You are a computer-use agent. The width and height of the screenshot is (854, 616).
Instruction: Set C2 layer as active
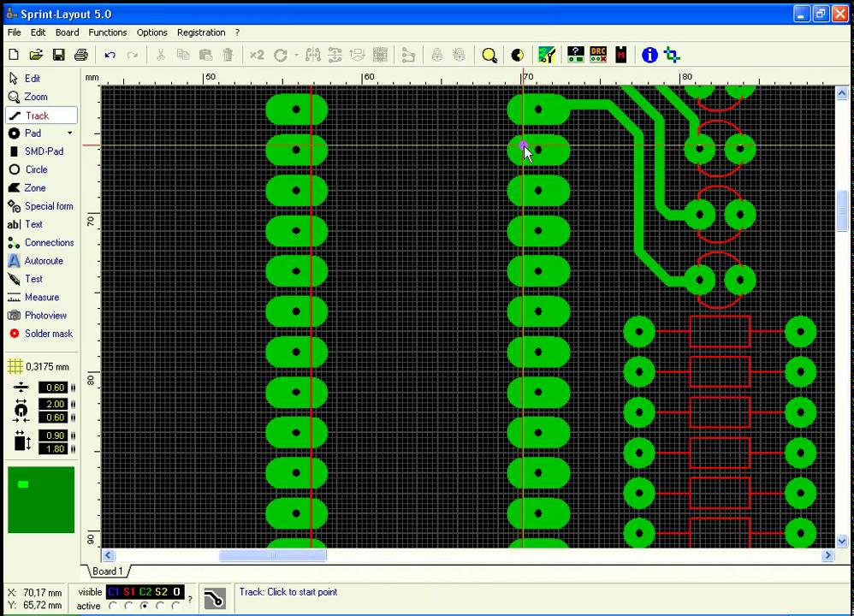tap(145, 606)
